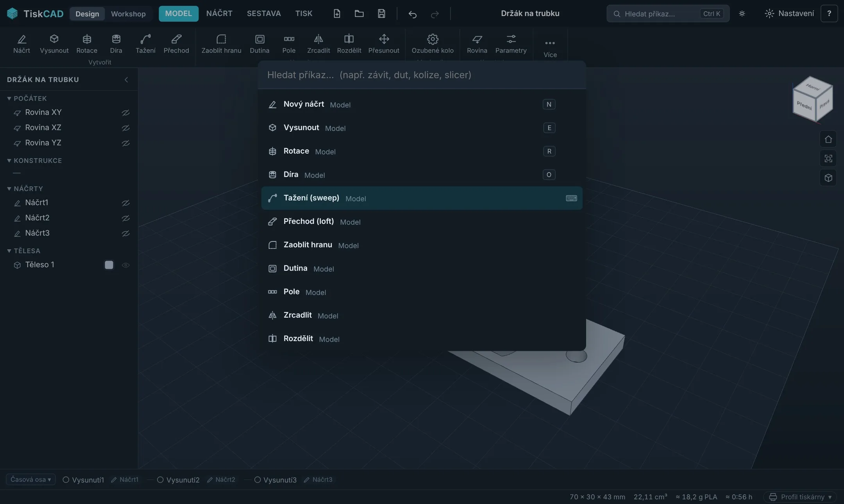The image size is (844, 504).
Task: Select Přechod (loft) in command list
Action: (422, 222)
